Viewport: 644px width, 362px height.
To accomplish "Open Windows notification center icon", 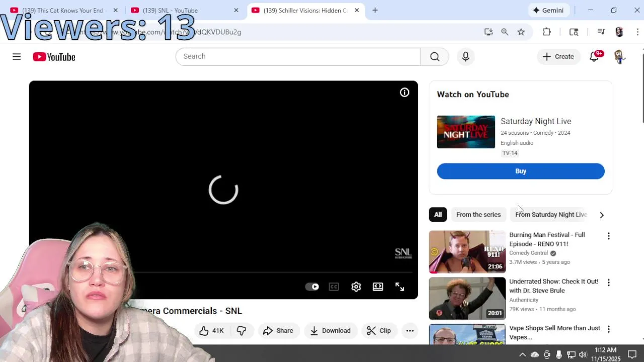I will [632, 354].
